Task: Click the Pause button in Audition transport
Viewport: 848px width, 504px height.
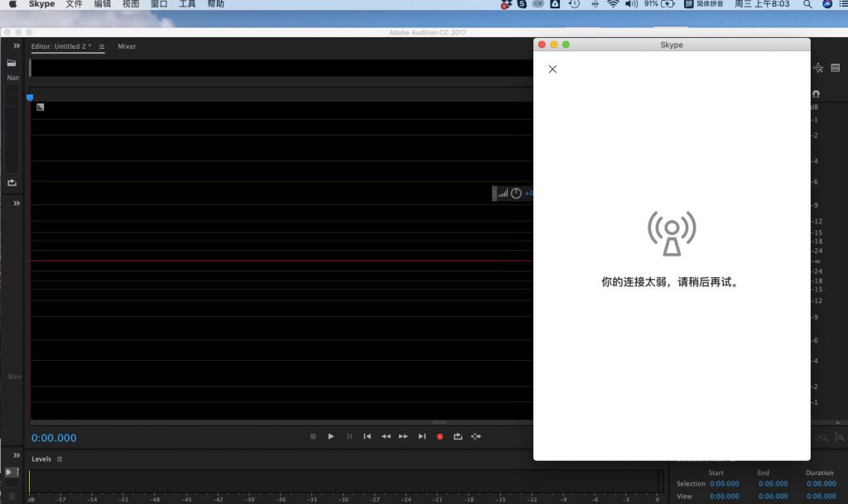Action: coord(349,436)
